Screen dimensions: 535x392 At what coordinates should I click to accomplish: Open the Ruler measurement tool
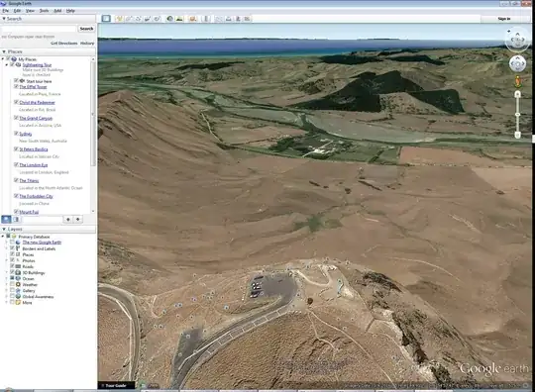pos(206,19)
